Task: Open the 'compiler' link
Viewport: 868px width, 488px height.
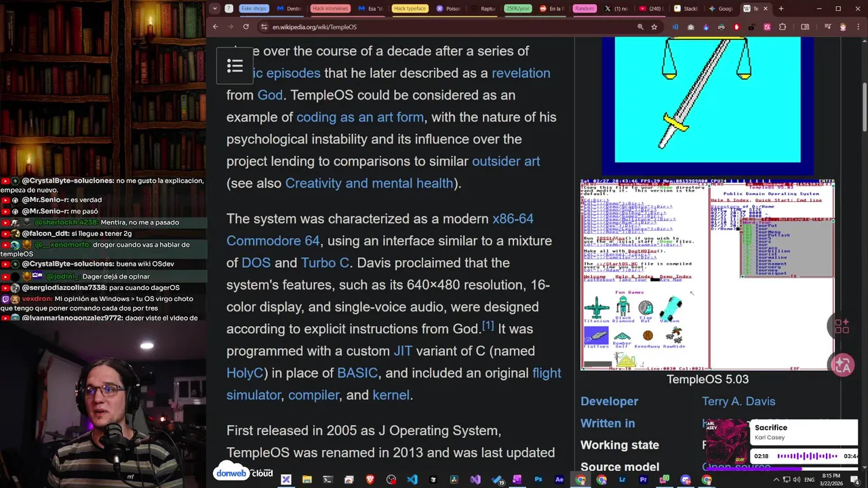Action: tap(313, 394)
